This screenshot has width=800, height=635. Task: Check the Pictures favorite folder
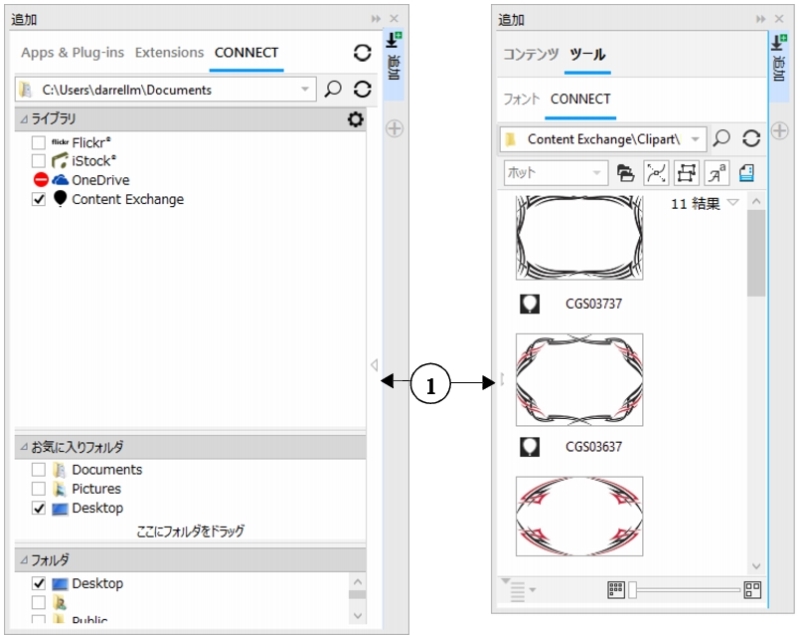coord(39,489)
